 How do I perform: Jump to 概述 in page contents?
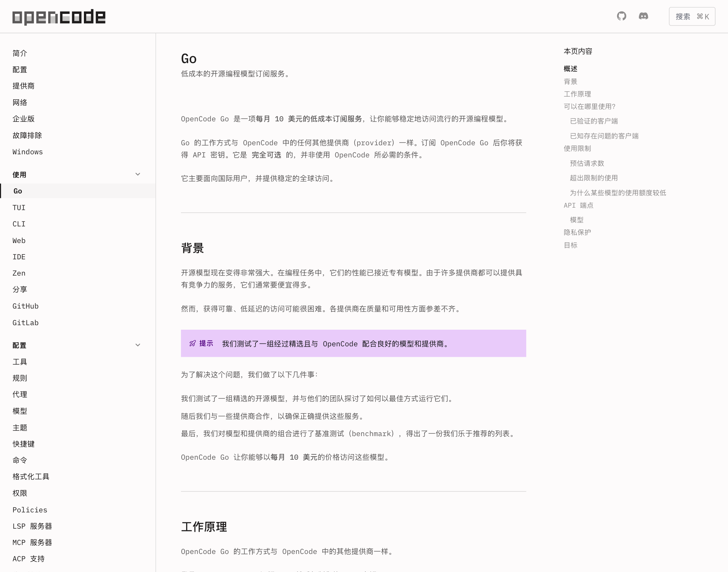pos(571,69)
